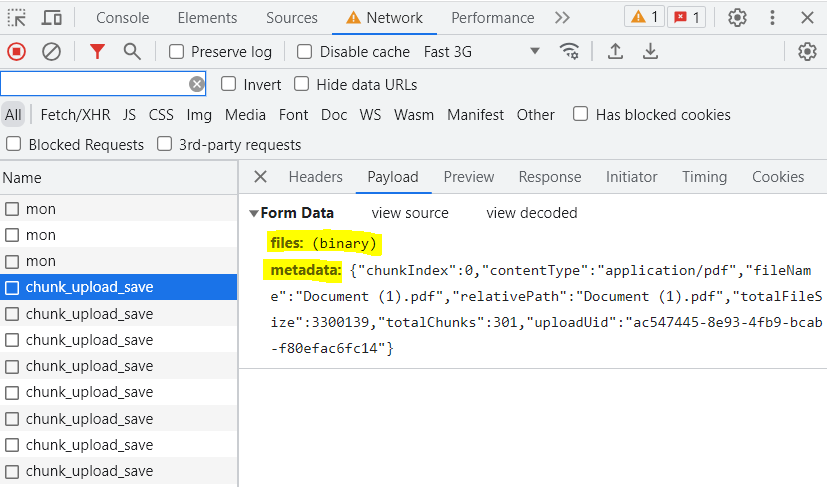Enable the Preserve log checkbox
827x487 pixels.
pyautogui.click(x=177, y=52)
